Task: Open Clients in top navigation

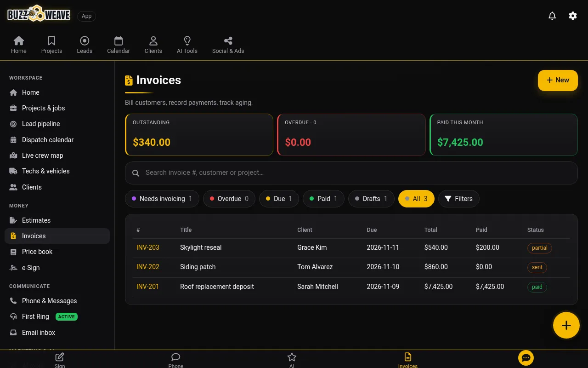Action: pos(153,45)
